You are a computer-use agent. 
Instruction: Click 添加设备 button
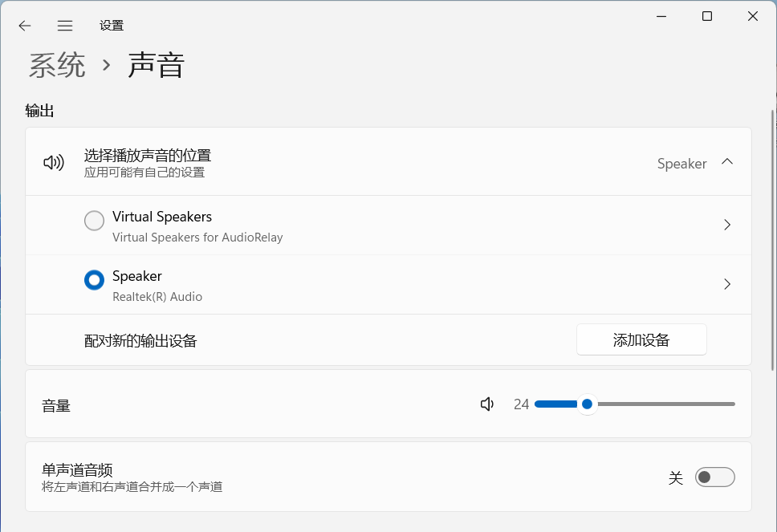click(x=641, y=339)
